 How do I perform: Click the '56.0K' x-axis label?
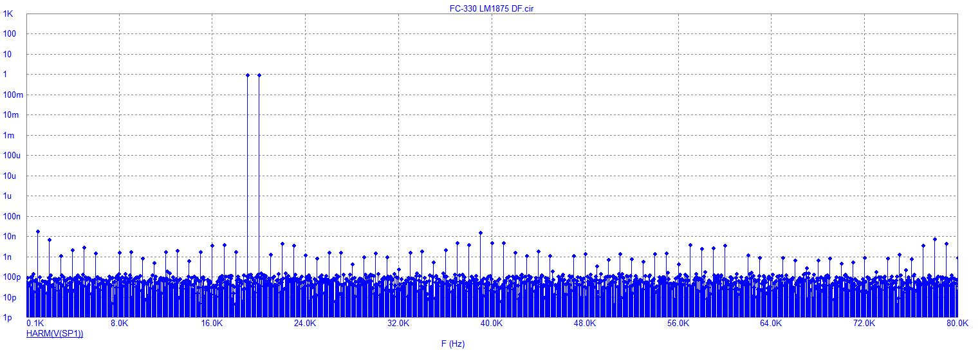pyautogui.click(x=678, y=324)
